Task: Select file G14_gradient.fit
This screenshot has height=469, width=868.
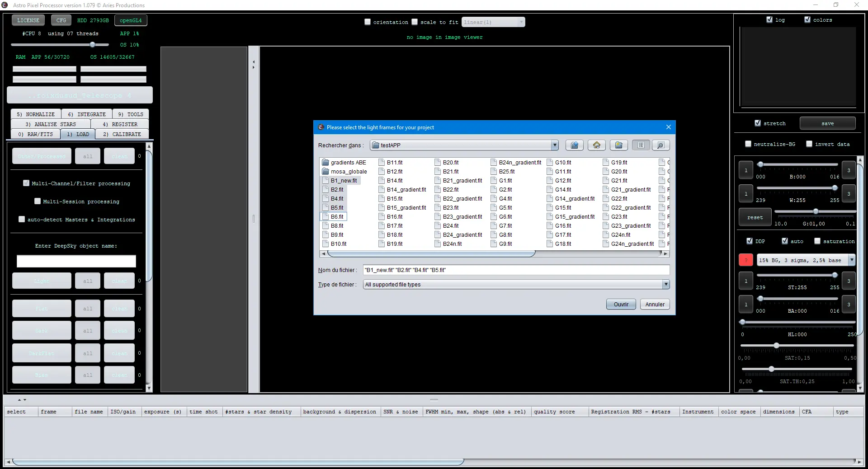Action: 571,199
